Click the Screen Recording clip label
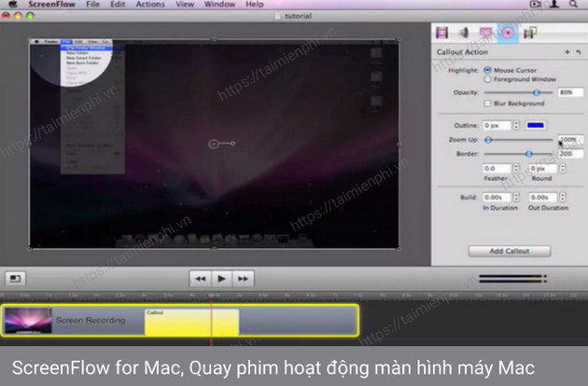 (91, 321)
